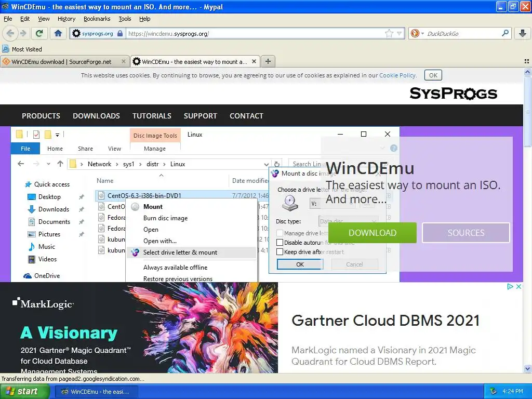Open the CONTACT navigation item
532x399 pixels.
click(246, 116)
